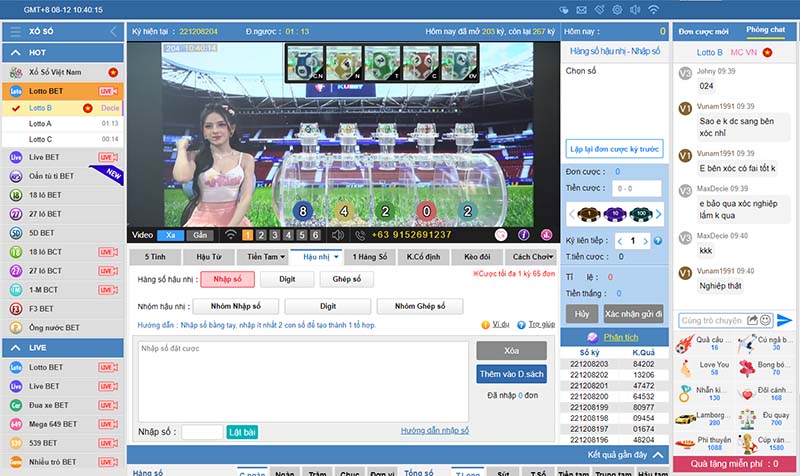Collapse the HOT game section
Screen dimensions: 800x476
(112, 53)
